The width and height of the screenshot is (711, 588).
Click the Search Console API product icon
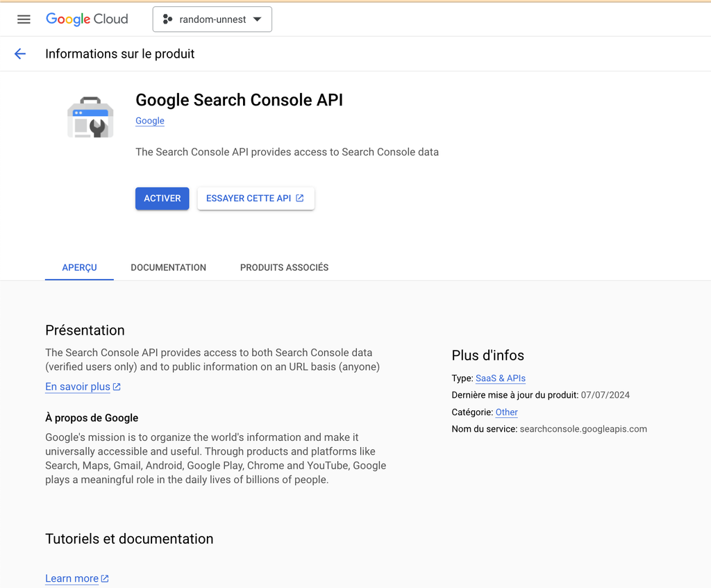pyautogui.click(x=90, y=117)
